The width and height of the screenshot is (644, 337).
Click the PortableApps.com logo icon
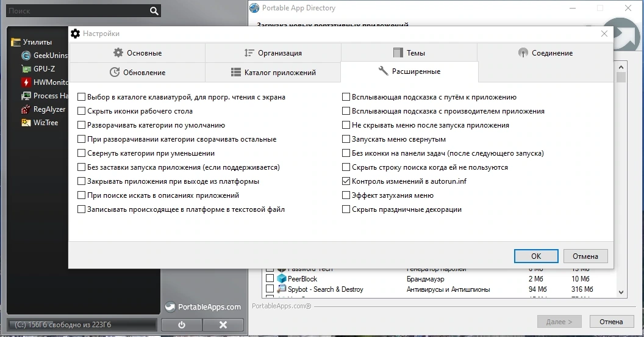pyautogui.click(x=170, y=306)
